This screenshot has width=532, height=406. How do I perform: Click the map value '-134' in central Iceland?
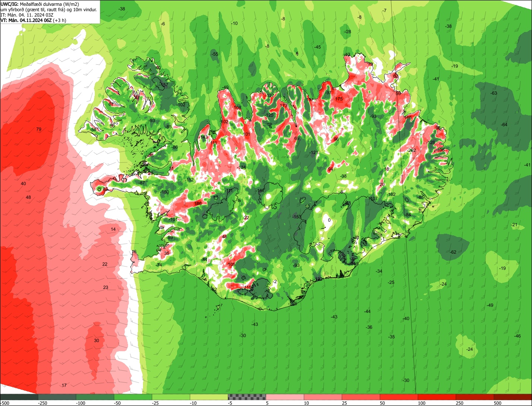point(241,167)
